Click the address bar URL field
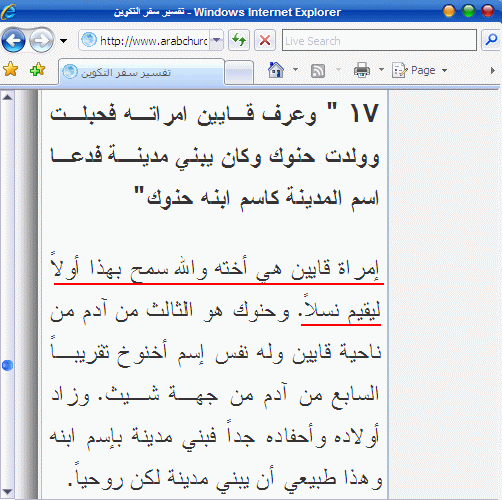The image size is (502, 500). coord(145,40)
